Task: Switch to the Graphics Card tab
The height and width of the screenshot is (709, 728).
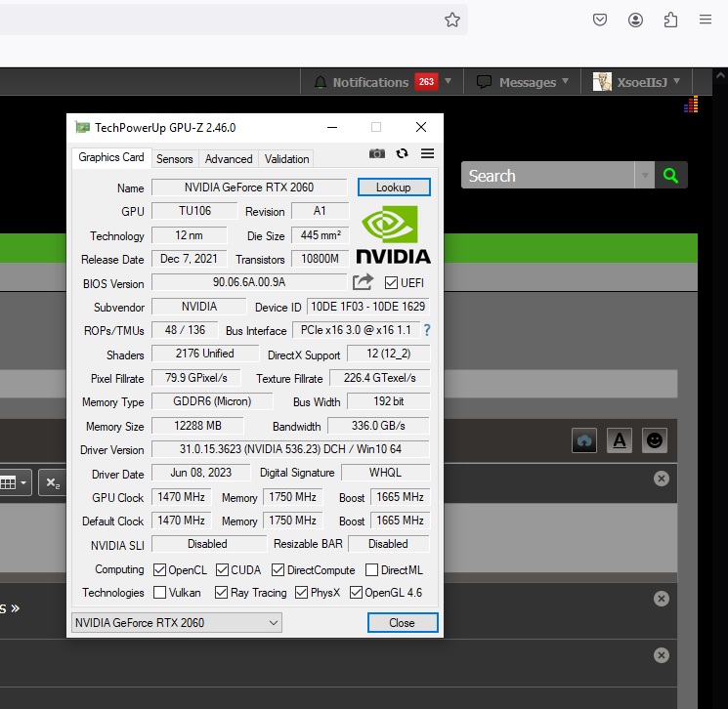Action: [x=111, y=157]
